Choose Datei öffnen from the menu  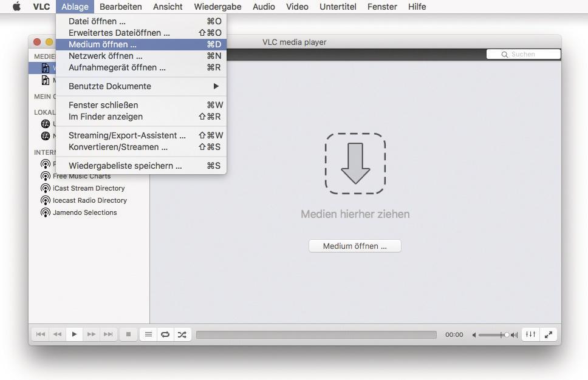coord(142,21)
